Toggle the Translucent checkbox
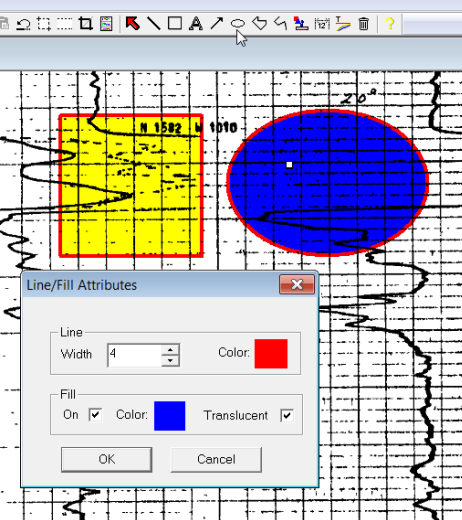This screenshot has width=462, height=520. click(287, 415)
